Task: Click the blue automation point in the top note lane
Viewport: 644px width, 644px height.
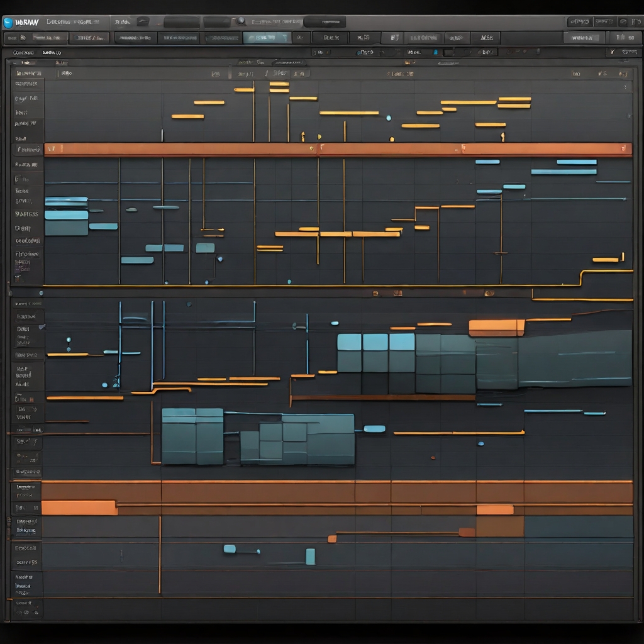Action: point(389,118)
